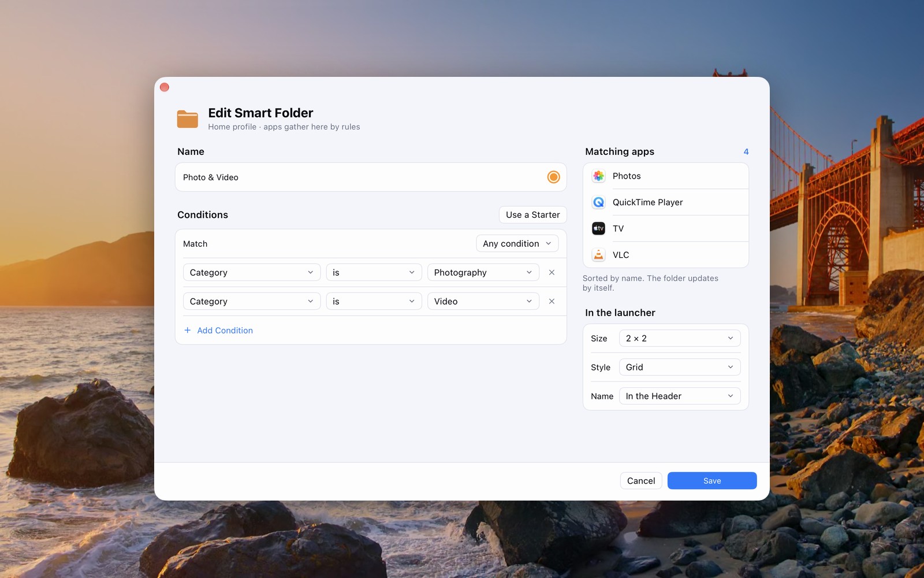
Task: Click the Use a Starter button
Action: 533,214
